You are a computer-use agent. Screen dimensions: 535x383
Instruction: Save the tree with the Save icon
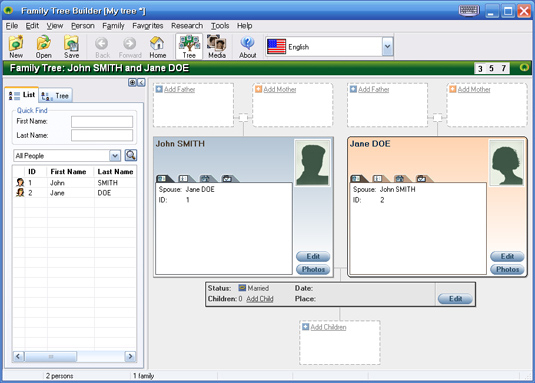[x=71, y=46]
